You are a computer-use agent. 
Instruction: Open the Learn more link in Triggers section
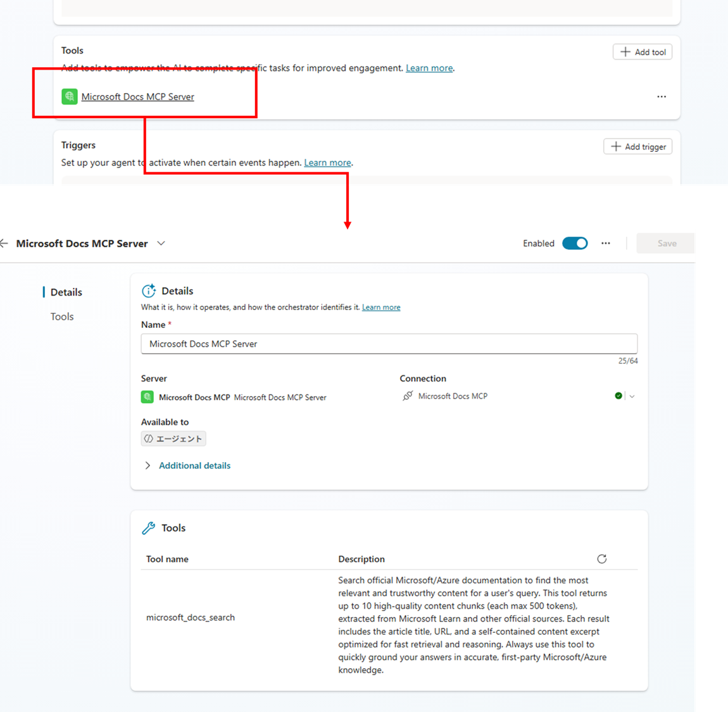coord(327,163)
